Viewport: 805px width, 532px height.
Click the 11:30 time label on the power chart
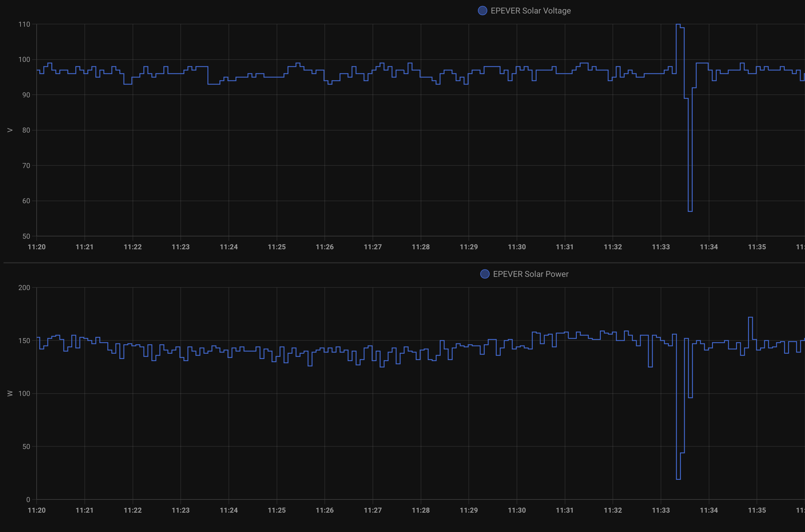[517, 510]
